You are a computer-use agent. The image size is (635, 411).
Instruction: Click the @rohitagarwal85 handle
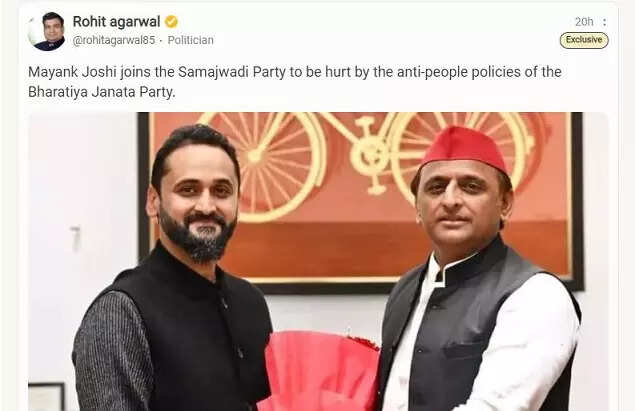[x=113, y=40]
